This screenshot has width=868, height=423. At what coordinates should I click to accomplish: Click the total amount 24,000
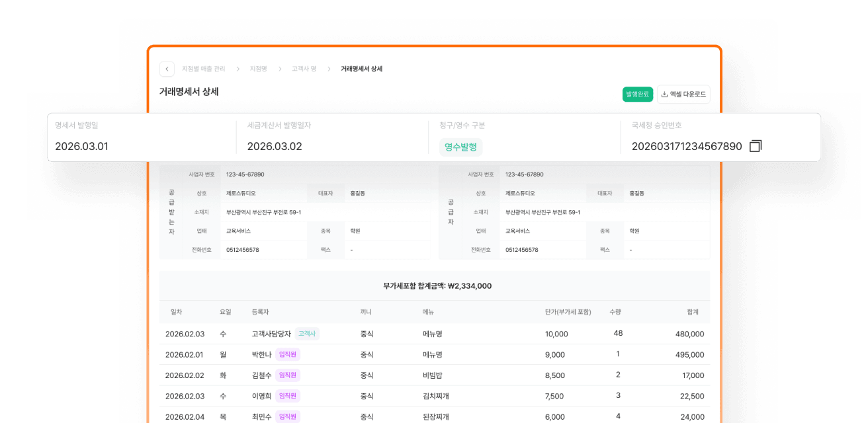coord(692,417)
